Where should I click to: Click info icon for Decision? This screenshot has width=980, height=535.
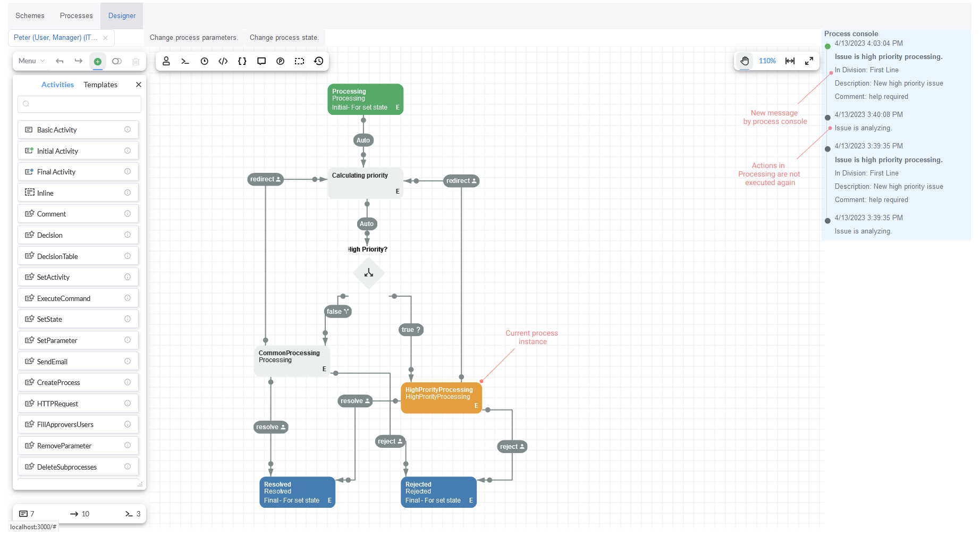tap(128, 235)
